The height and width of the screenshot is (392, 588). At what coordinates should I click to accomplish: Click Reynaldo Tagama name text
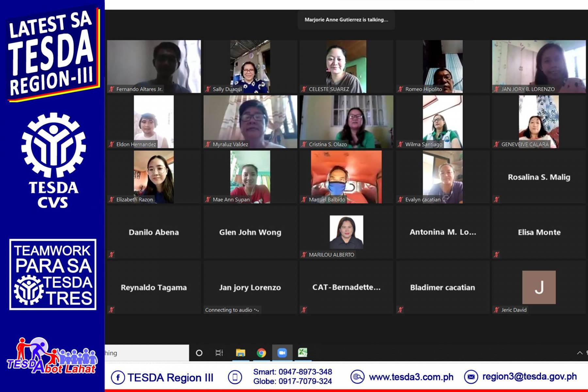154,287
